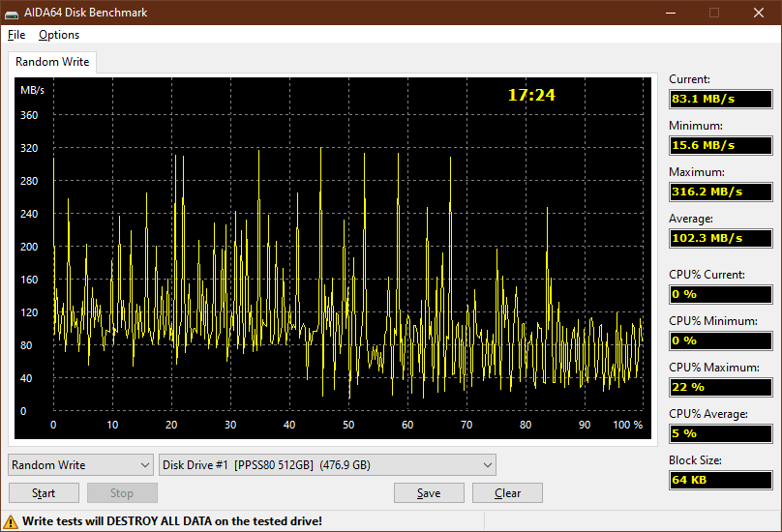Click the CPU% Minimum value field
The image size is (782, 532).
(x=721, y=341)
